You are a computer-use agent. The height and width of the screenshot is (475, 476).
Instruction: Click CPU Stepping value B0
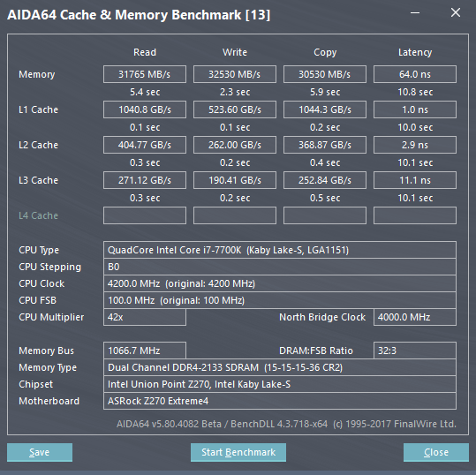(x=280, y=267)
